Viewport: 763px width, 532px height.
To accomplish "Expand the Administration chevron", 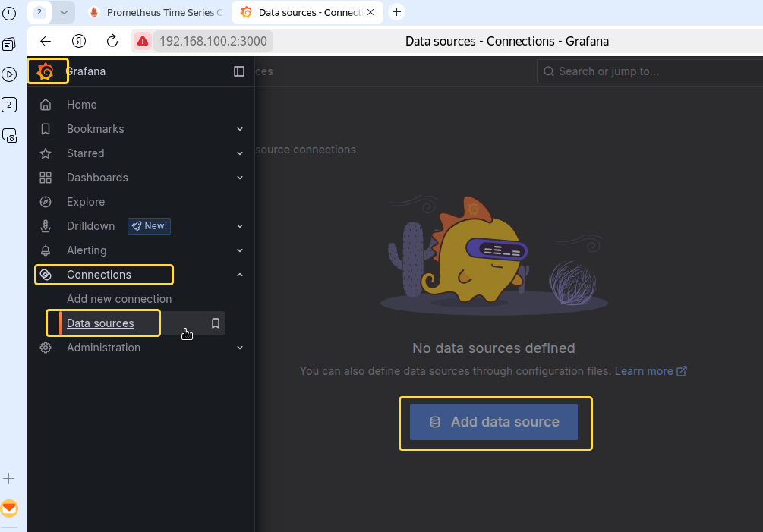I will point(240,348).
